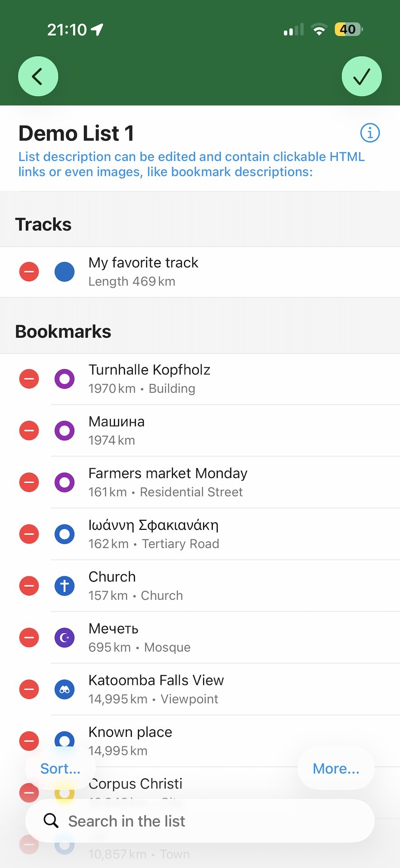Open the More... menu
The image size is (400, 868).
pyautogui.click(x=336, y=769)
